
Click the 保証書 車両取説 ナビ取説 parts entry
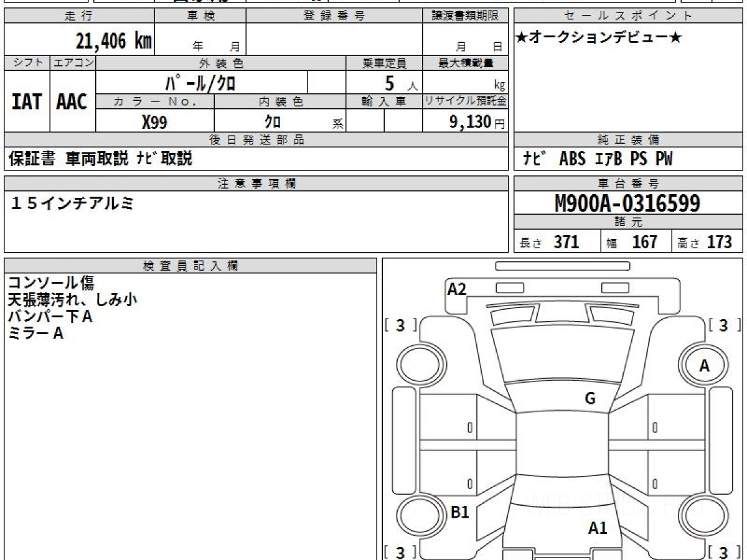[x=101, y=159]
